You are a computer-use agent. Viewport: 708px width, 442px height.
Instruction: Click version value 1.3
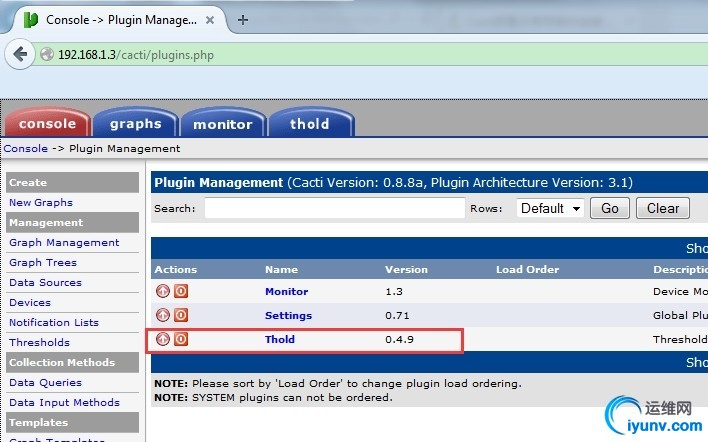394,292
